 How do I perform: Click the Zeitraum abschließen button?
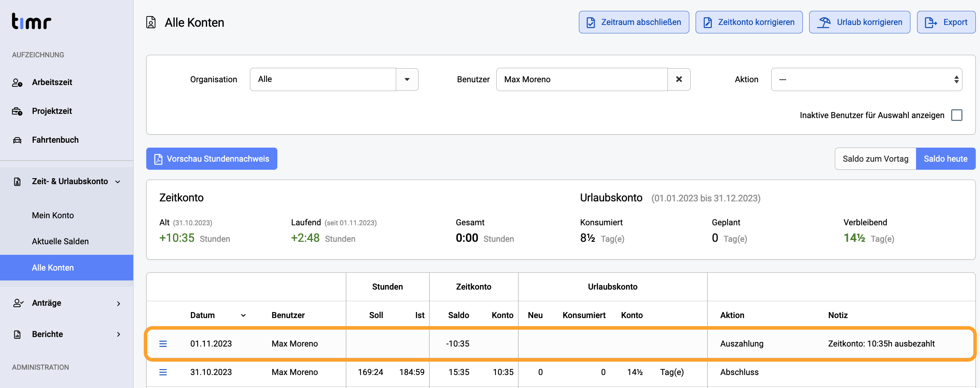pyautogui.click(x=634, y=22)
